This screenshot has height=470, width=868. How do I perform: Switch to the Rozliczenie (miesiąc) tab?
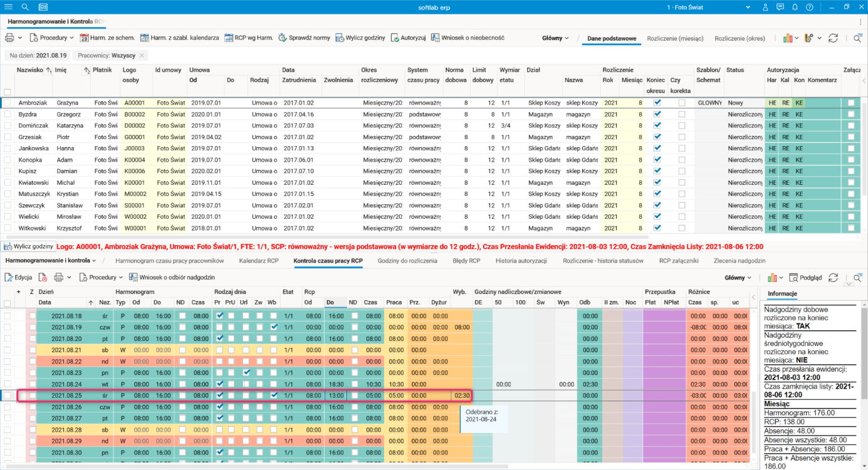pyautogui.click(x=675, y=38)
